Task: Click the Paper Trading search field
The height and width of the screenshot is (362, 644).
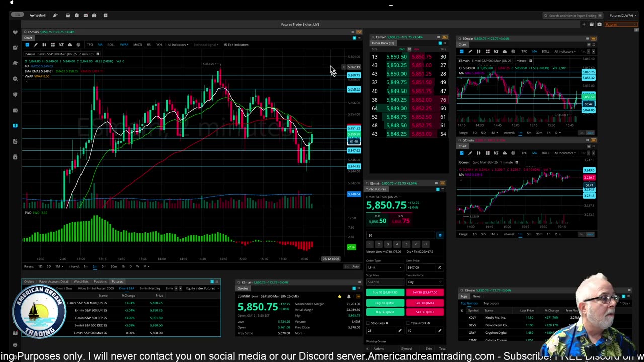Action: 574,16
